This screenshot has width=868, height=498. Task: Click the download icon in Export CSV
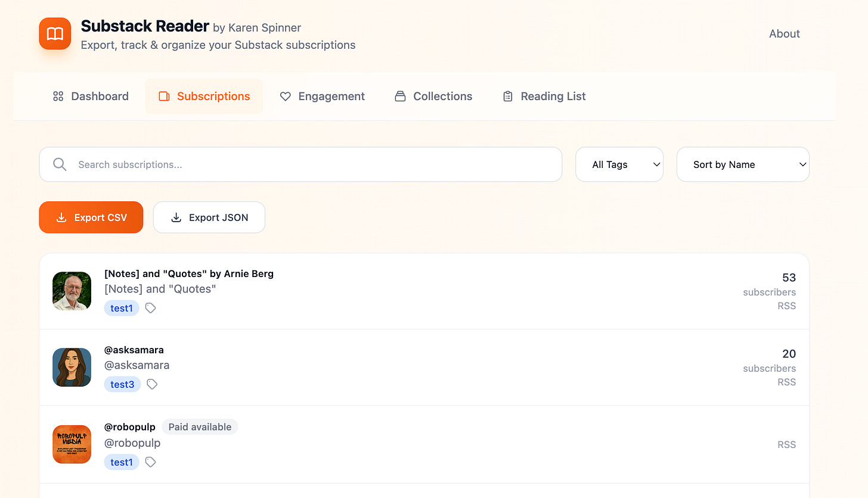tap(61, 217)
